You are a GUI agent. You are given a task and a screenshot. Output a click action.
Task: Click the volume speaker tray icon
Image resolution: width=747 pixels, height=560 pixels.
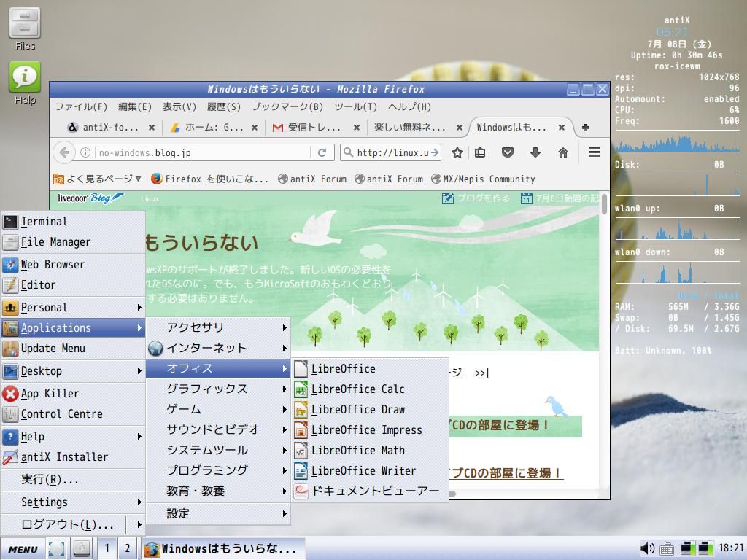point(647,548)
